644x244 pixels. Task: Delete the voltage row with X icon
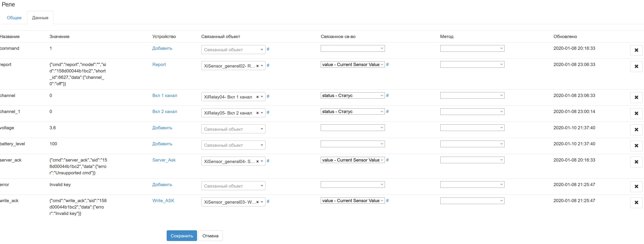(x=636, y=130)
